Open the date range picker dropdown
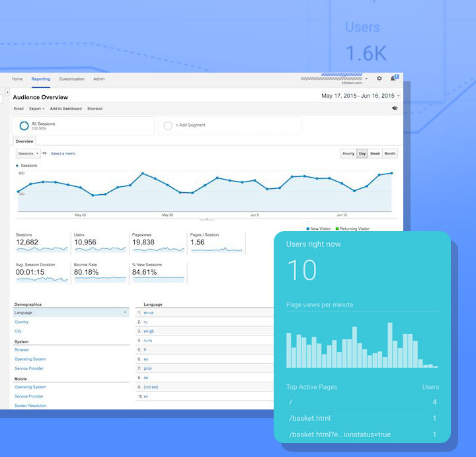 [x=361, y=96]
